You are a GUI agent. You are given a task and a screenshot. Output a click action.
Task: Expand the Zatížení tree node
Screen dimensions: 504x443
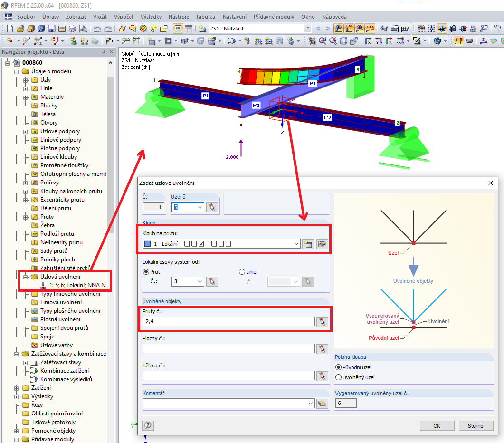click(16, 388)
